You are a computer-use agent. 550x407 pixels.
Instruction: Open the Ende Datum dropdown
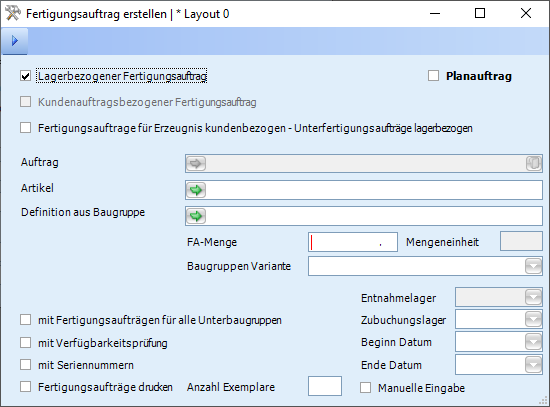coord(533,365)
